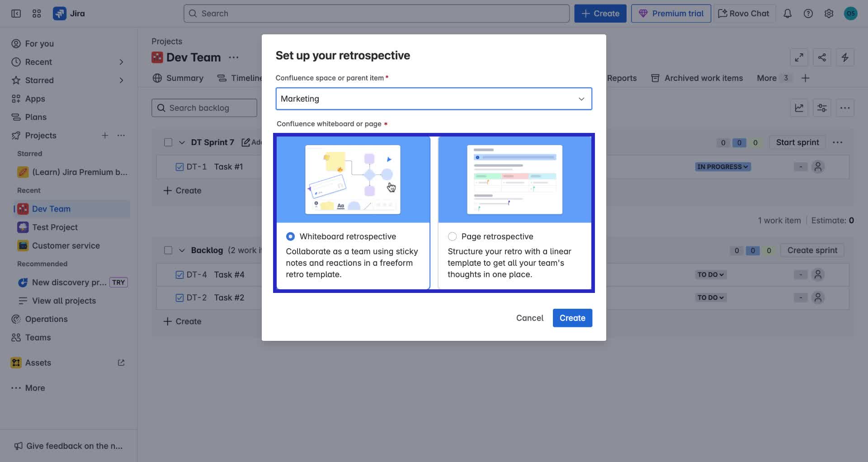Check the DT Sprint 7 header checkbox
868x462 pixels.
[168, 142]
